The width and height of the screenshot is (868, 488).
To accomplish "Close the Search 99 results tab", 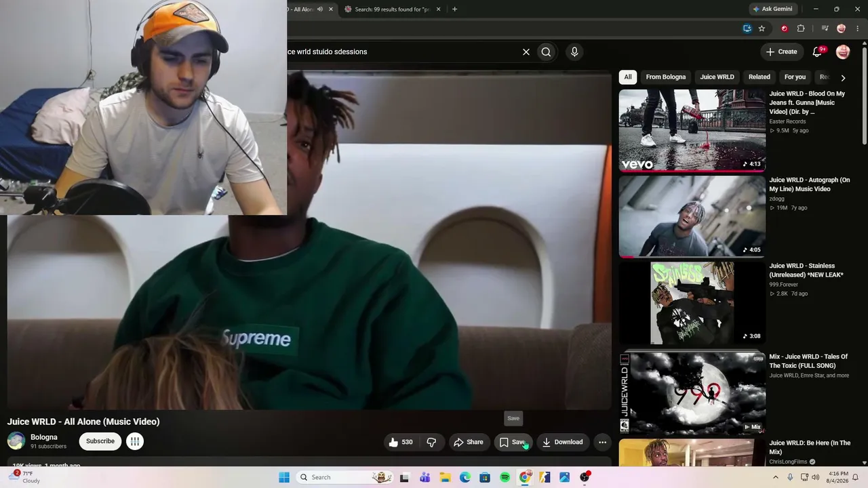I will click(438, 9).
